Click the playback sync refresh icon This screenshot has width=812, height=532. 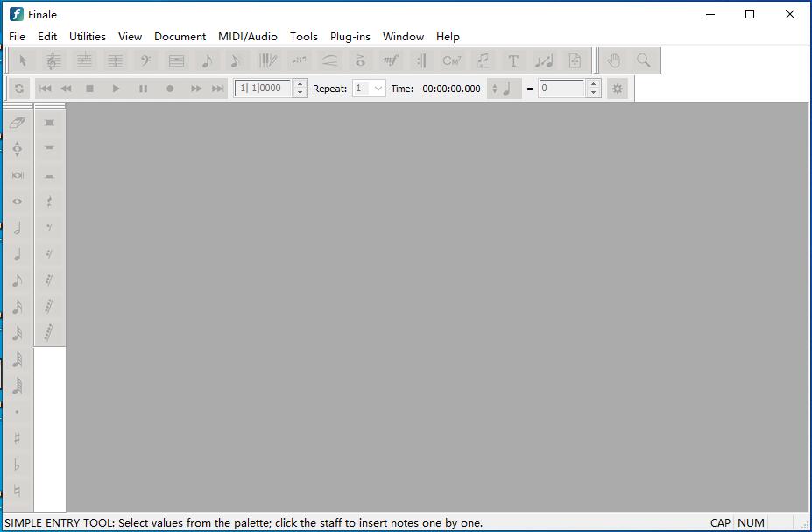[19, 89]
